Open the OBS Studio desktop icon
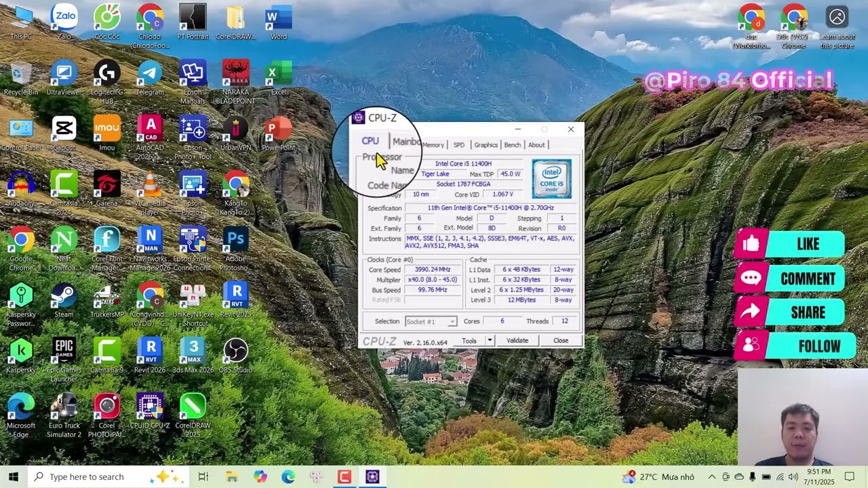 click(x=235, y=356)
